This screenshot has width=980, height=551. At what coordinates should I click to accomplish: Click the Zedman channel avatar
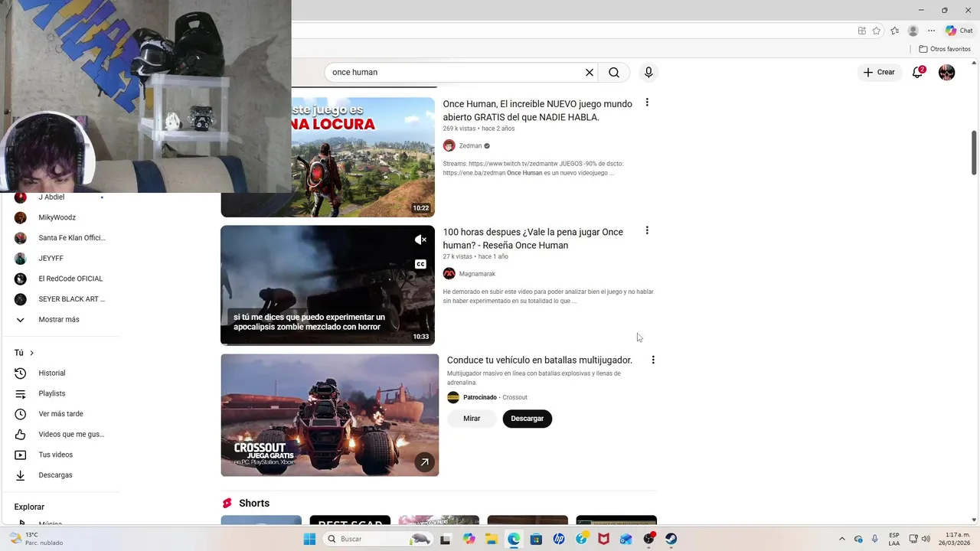449,146
